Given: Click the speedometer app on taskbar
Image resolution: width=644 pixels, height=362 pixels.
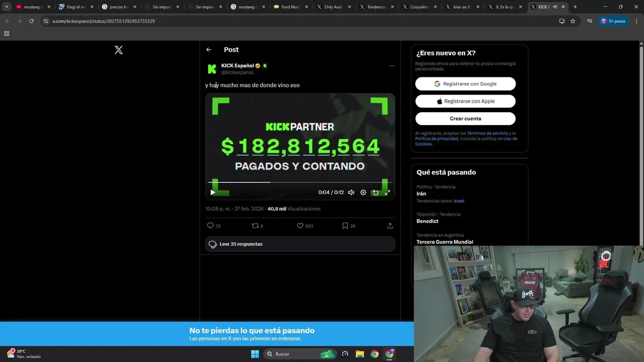Looking at the screenshot, I should click(x=345, y=354).
